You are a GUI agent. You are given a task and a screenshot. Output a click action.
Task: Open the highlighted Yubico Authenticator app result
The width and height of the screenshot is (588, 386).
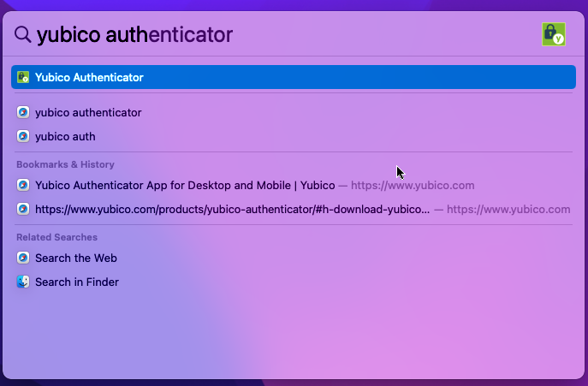click(x=294, y=77)
